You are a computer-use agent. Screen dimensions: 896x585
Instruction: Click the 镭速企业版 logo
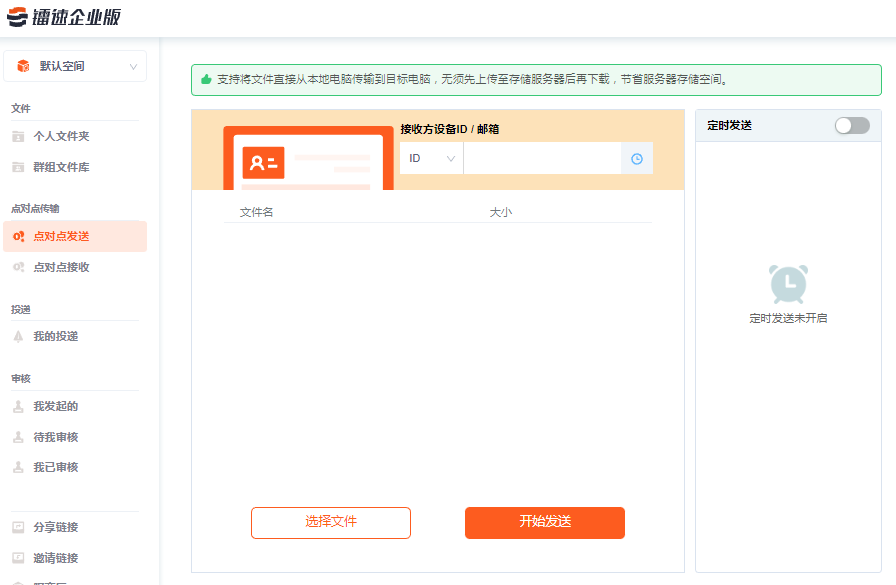point(64,17)
